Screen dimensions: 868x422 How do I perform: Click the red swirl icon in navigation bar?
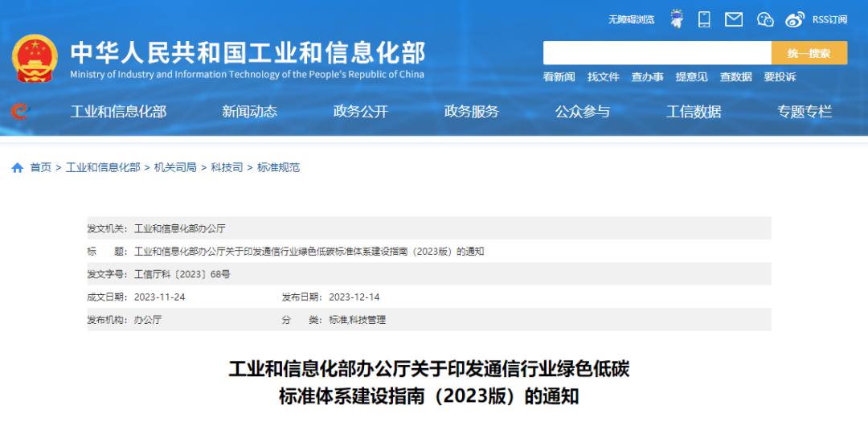click(x=18, y=112)
